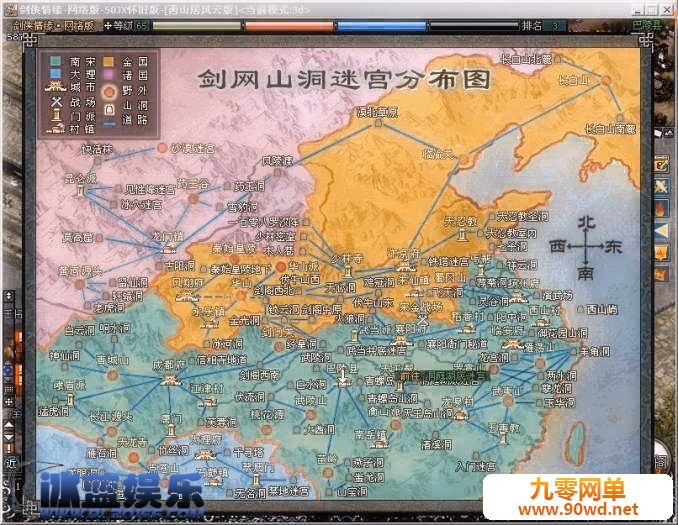Select the 长白山北麓 label
This screenshot has width=678, height=525.
click(x=526, y=59)
